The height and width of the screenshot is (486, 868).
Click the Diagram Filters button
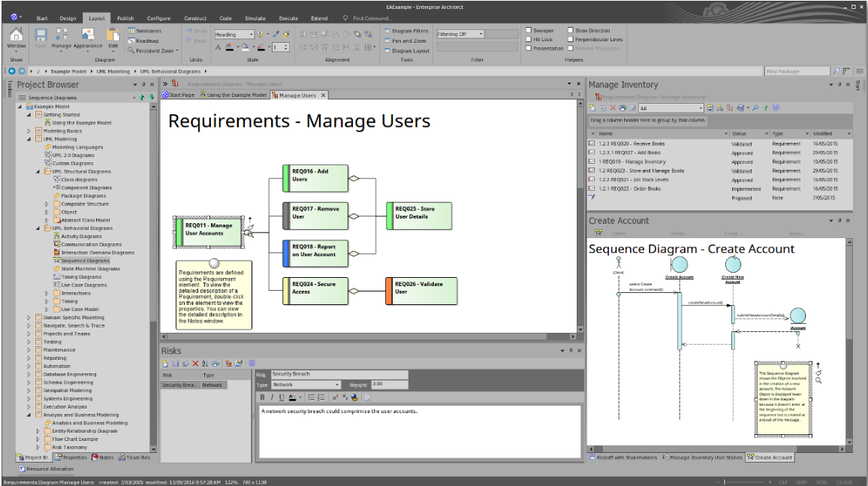406,31
